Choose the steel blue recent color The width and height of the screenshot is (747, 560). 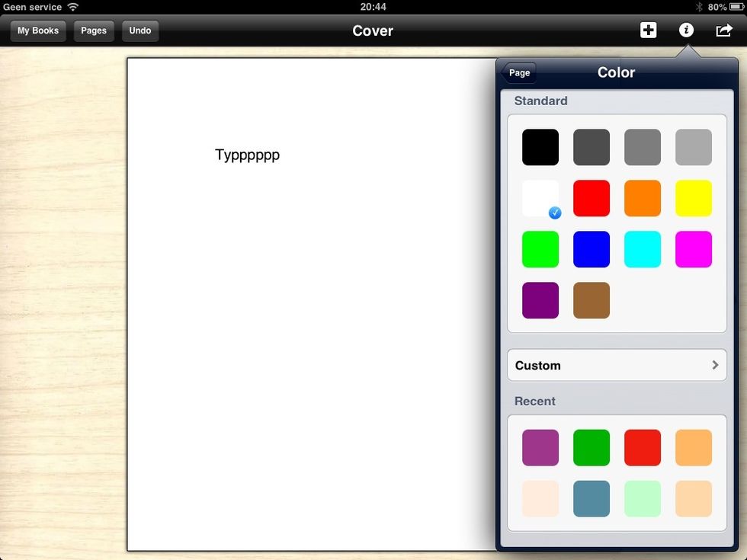click(592, 499)
